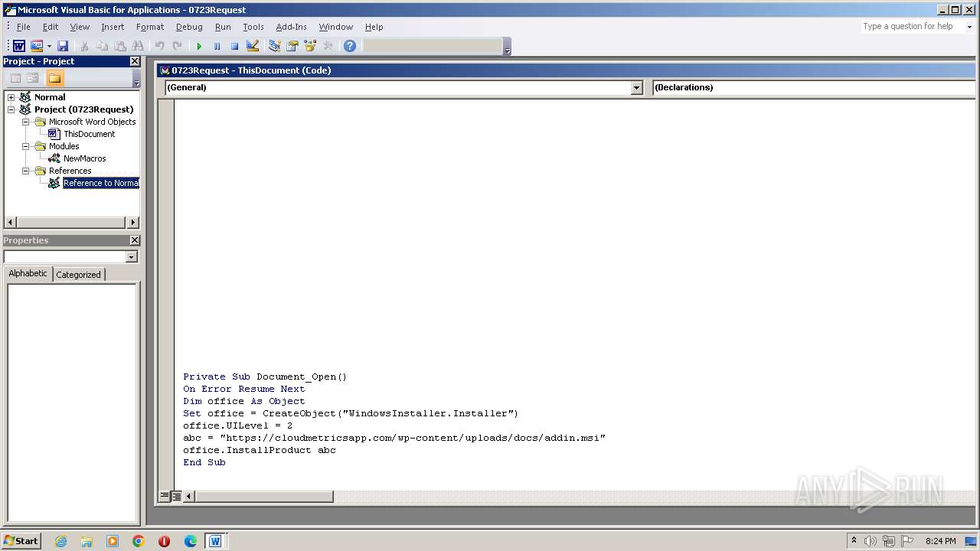Open the File menu
980x551 pixels.
pos(24,27)
